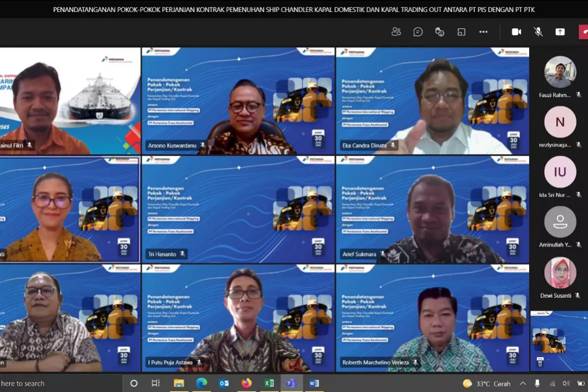Click the "Dewi Susanti" name in side strip

[x=555, y=296]
